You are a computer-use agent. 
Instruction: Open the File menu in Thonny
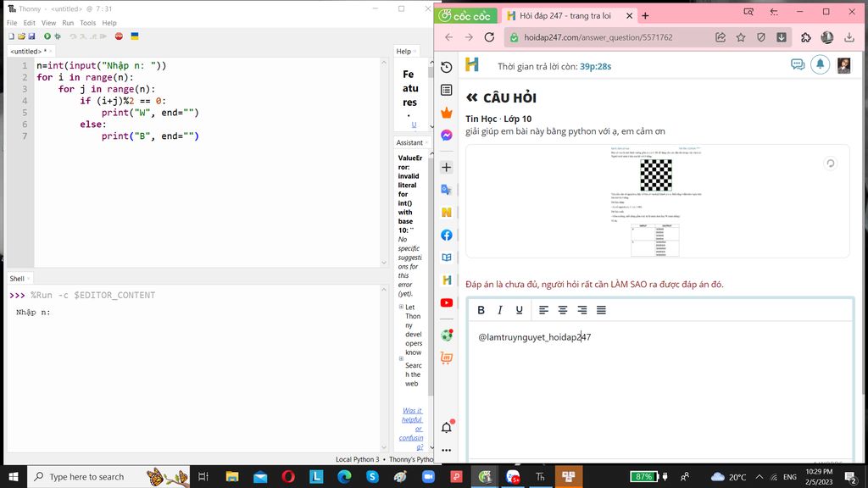tap(12, 23)
